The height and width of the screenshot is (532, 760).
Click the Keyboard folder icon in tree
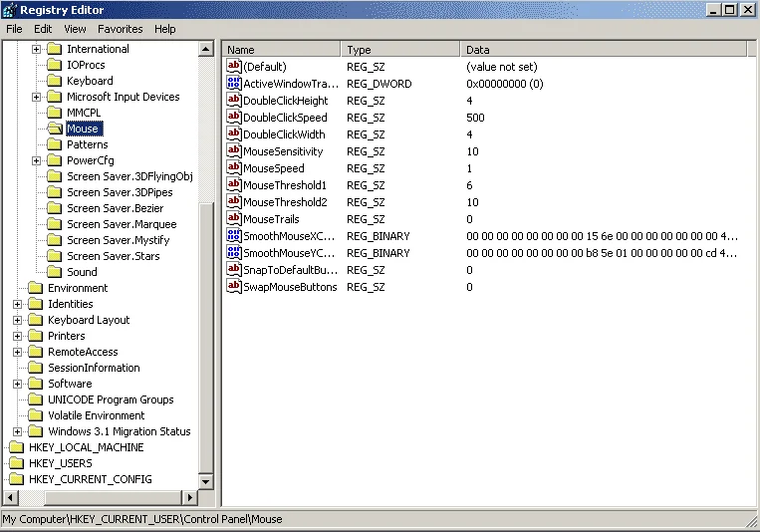tap(54, 81)
